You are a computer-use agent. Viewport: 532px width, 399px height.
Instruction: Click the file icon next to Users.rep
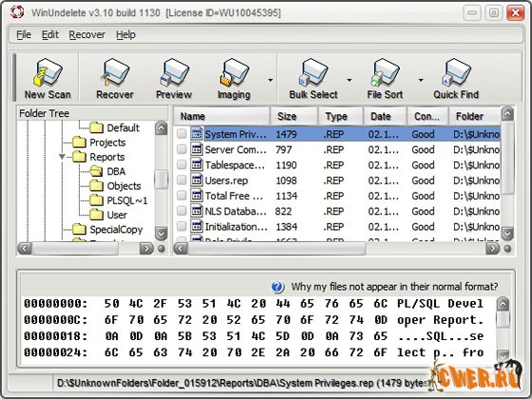click(197, 180)
